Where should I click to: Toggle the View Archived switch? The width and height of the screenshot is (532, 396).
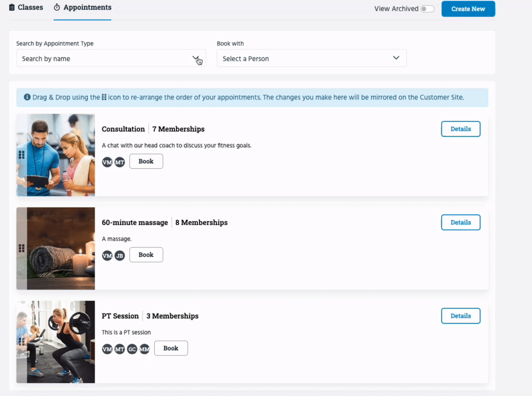427,9
